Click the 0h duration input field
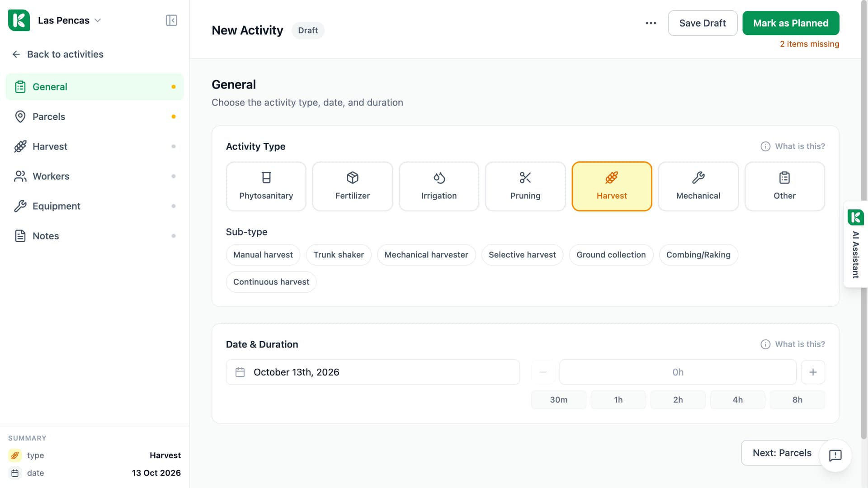Image resolution: width=868 pixels, height=488 pixels. coord(678,372)
